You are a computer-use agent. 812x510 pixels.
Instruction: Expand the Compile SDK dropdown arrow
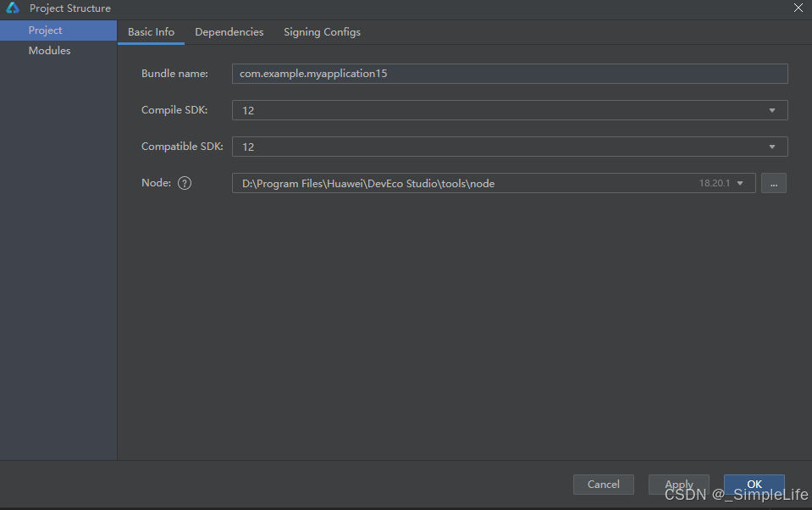[x=772, y=110]
